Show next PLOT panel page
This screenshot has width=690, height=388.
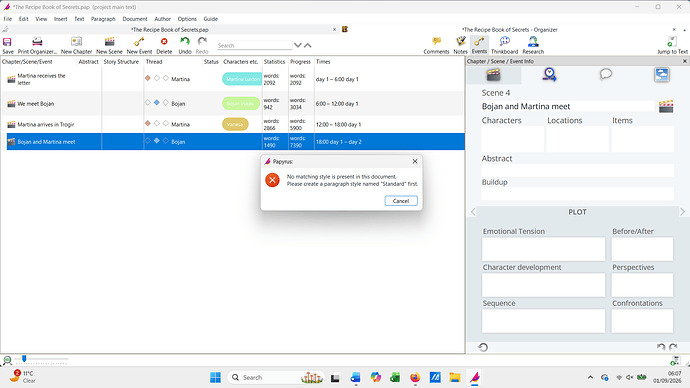(683, 212)
